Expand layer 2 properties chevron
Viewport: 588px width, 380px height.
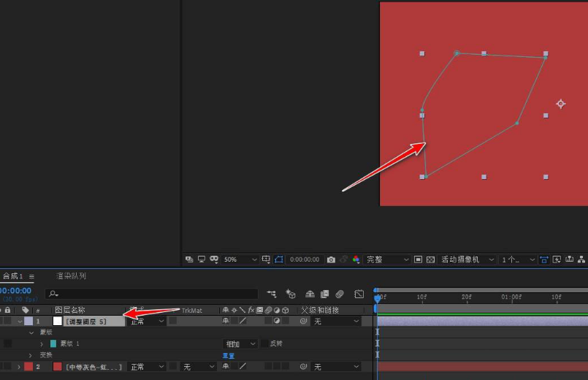point(19,367)
